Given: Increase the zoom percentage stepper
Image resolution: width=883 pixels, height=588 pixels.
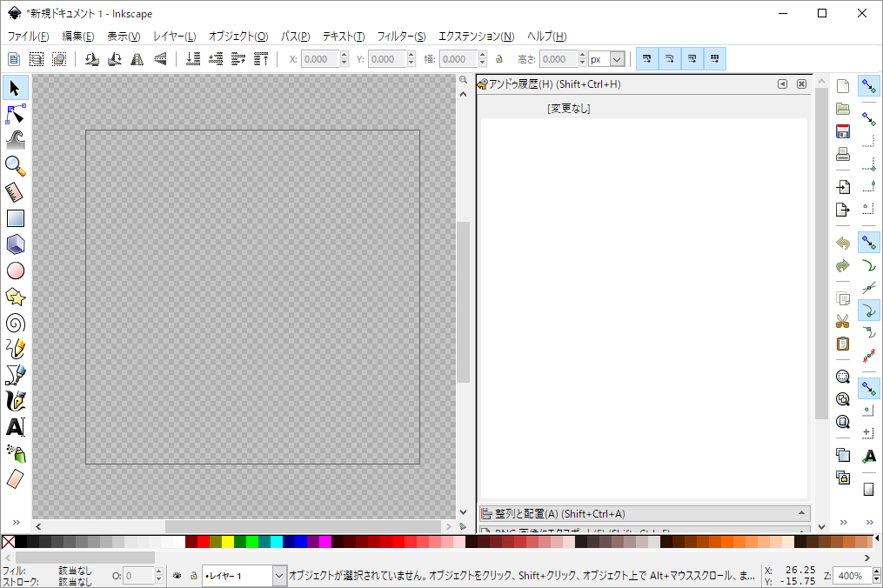Looking at the screenshot, I should point(876,571).
